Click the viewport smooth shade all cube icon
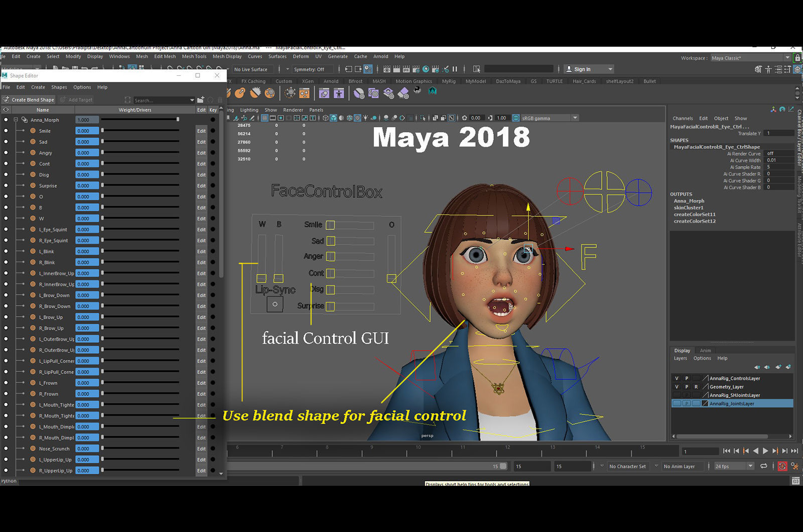 coord(333,118)
